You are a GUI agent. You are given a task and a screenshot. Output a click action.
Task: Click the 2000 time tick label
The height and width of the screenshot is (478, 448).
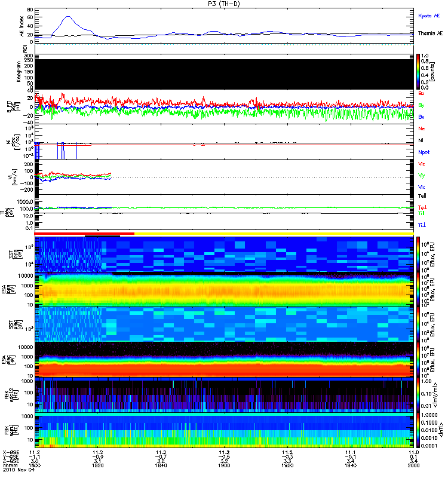point(413,465)
